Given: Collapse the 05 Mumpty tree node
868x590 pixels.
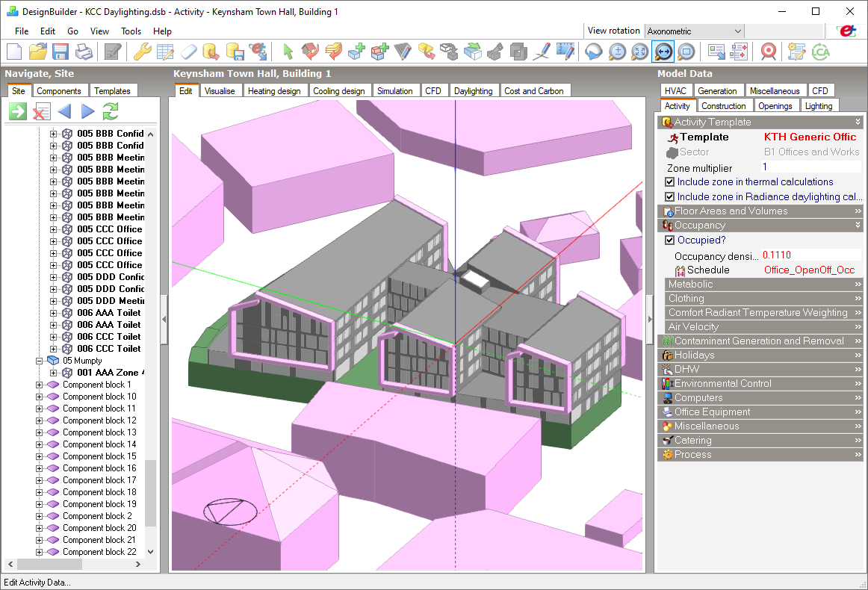Looking at the screenshot, I should 40,361.
